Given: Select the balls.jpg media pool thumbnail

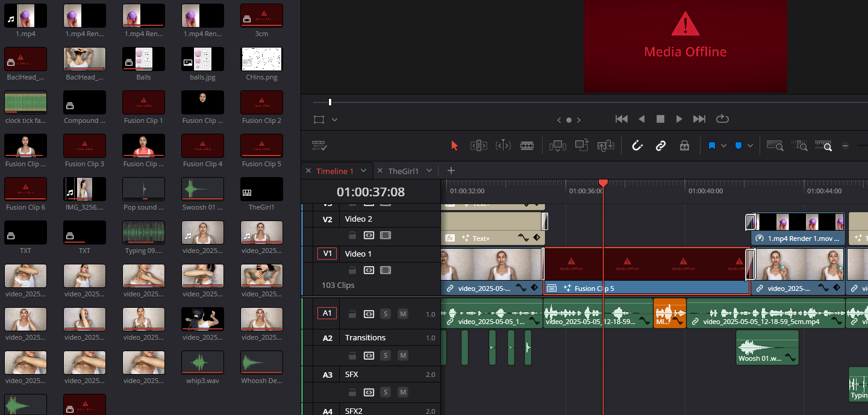Looking at the screenshot, I should [x=202, y=59].
